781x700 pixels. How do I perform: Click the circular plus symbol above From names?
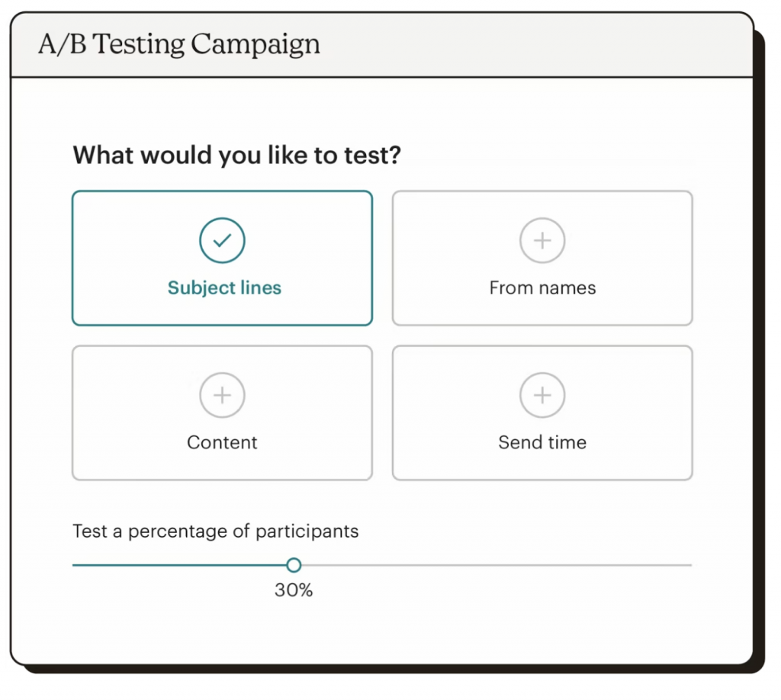point(542,239)
